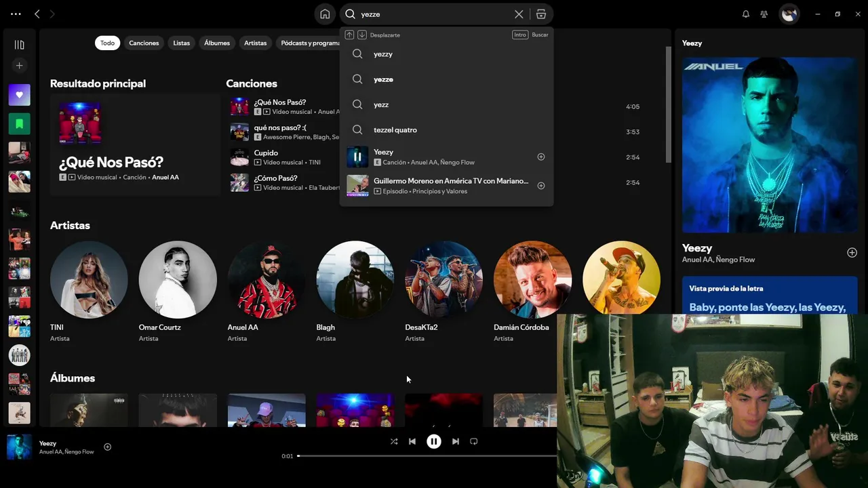This screenshot has height=488, width=868.
Task: Add Guillermo Moreno episode to library
Action: (541, 186)
